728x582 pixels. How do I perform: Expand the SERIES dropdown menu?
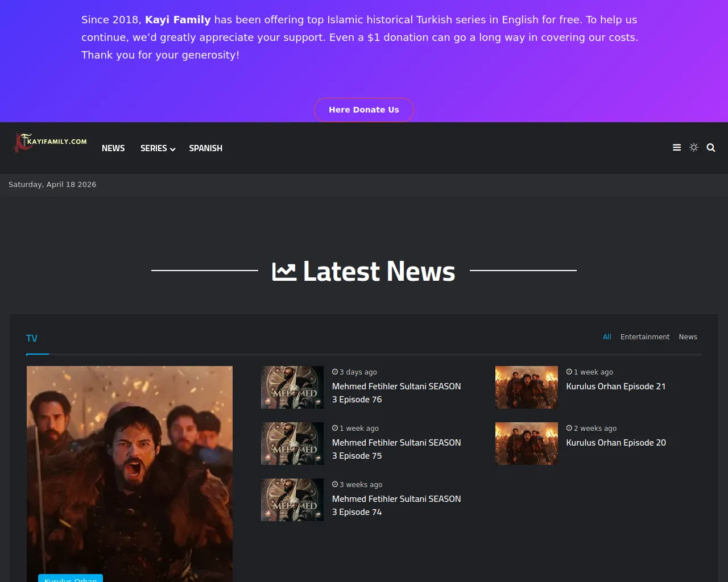[x=154, y=148]
